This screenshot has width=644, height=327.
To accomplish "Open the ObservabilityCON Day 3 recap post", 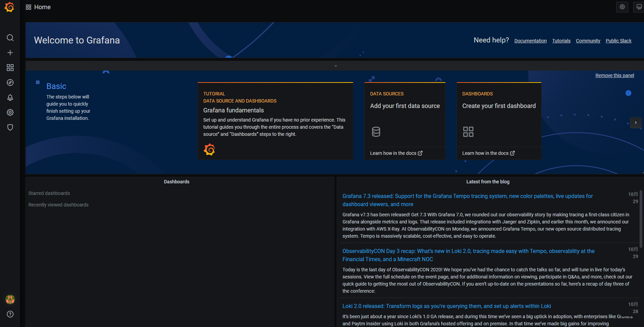I will pyautogui.click(x=468, y=255).
